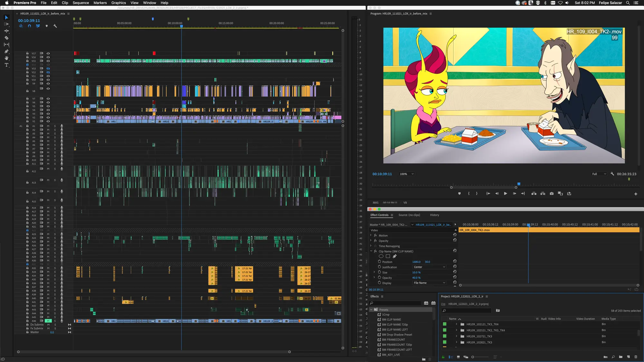Image resolution: width=644 pixels, height=362 pixels.
Task: Select the Hand tool
Action: click(6, 58)
